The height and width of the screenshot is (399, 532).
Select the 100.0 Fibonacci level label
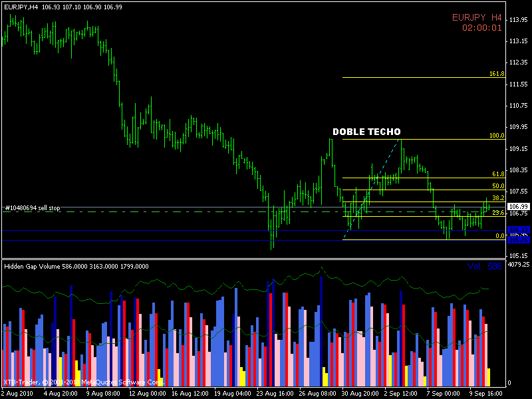[497, 136]
